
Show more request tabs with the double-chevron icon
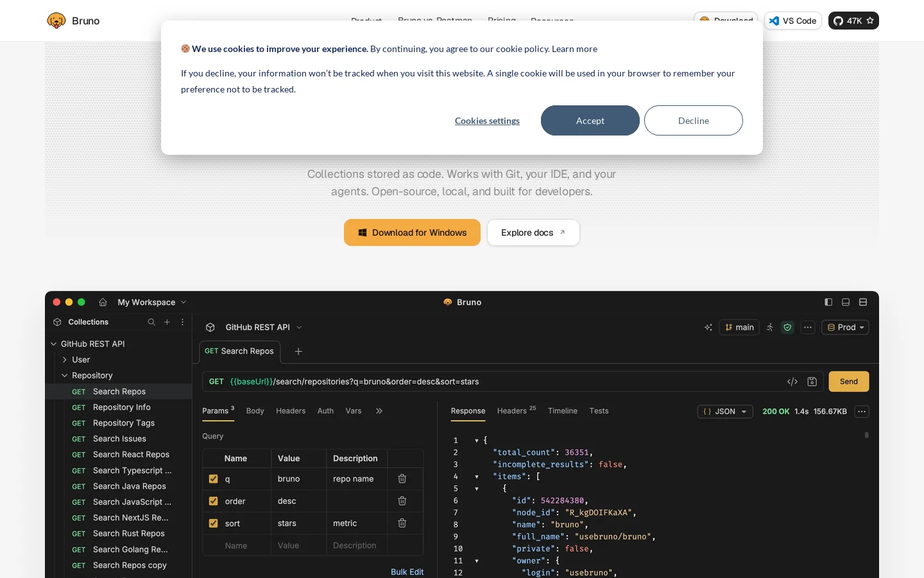point(379,411)
